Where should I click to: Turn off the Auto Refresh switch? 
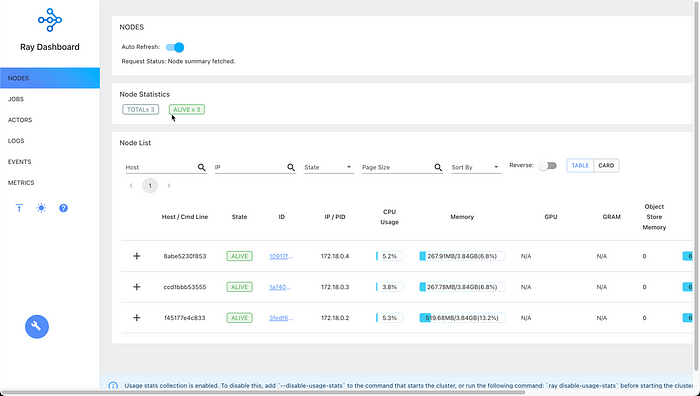pos(175,47)
